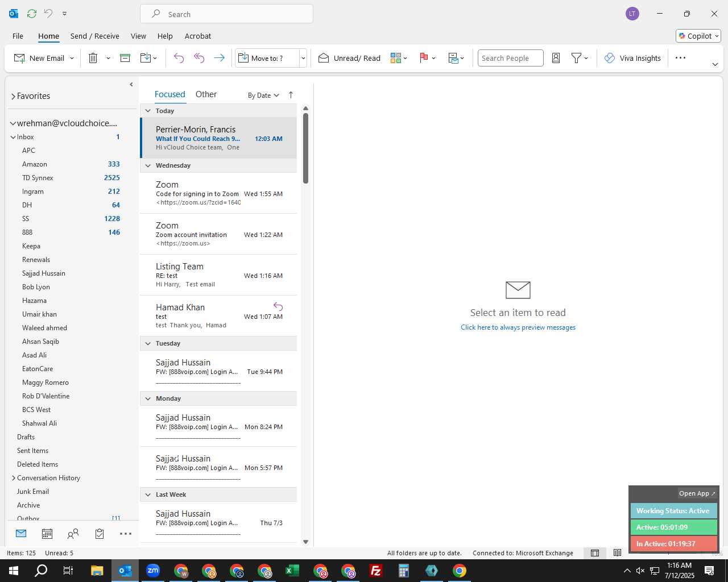
Task: Open the New Email dropdown arrow
Action: [72, 59]
